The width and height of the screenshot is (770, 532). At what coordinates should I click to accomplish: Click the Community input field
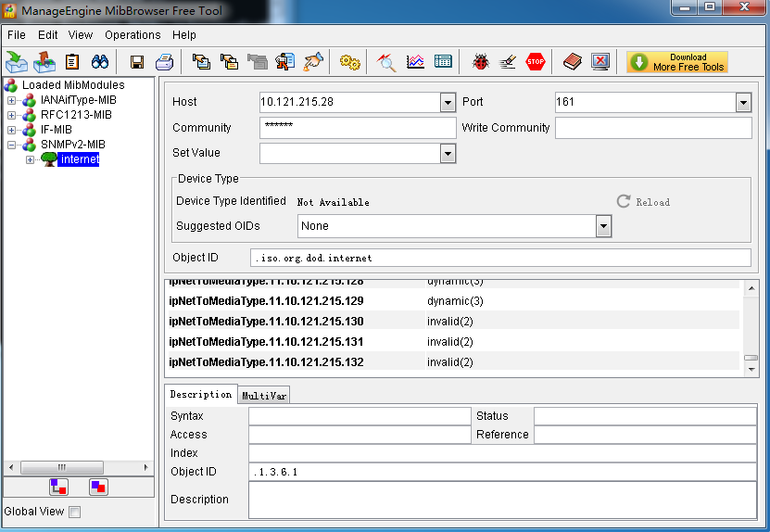click(x=358, y=128)
